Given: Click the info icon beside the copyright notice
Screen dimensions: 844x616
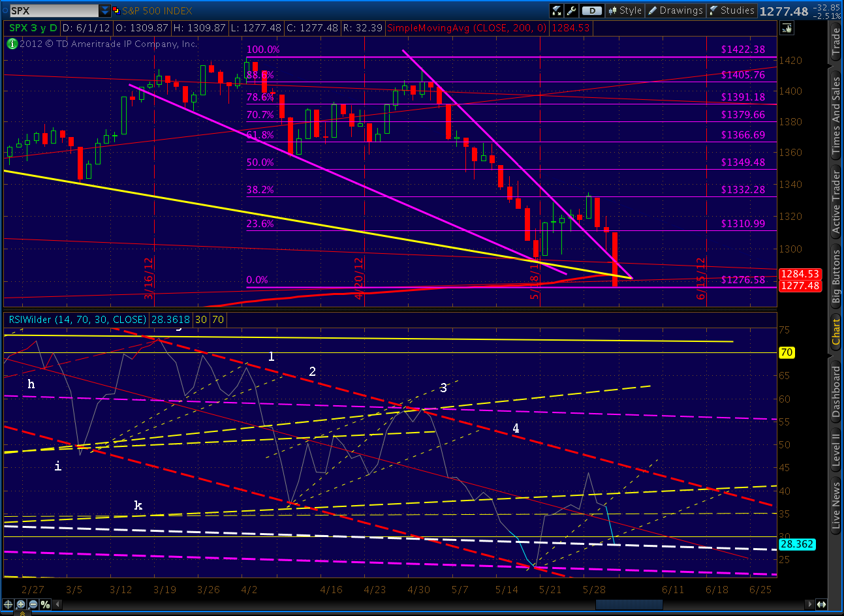Looking at the screenshot, I should 12,44.
